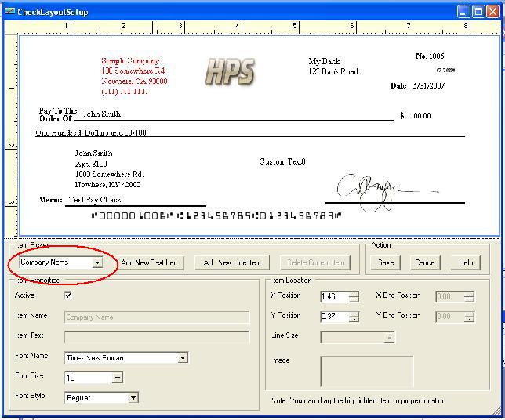Open Help from the Action group
The image size is (505, 420).
pos(465,262)
